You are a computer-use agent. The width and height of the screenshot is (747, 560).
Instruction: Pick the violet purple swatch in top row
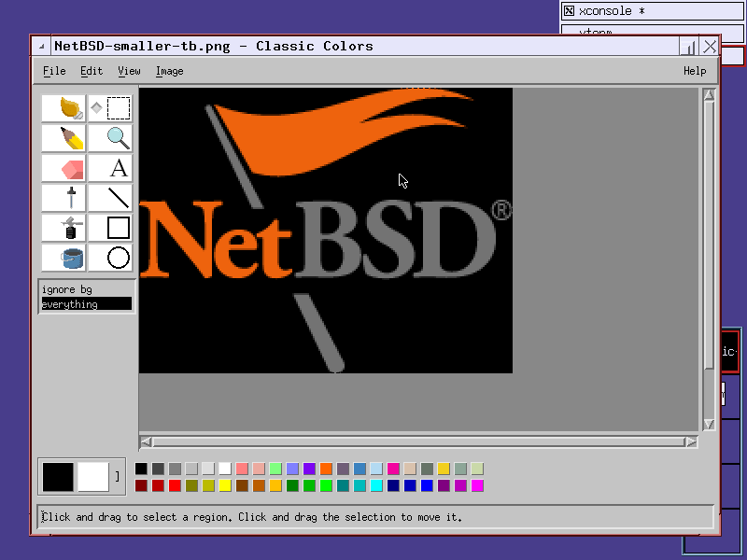[x=309, y=469]
